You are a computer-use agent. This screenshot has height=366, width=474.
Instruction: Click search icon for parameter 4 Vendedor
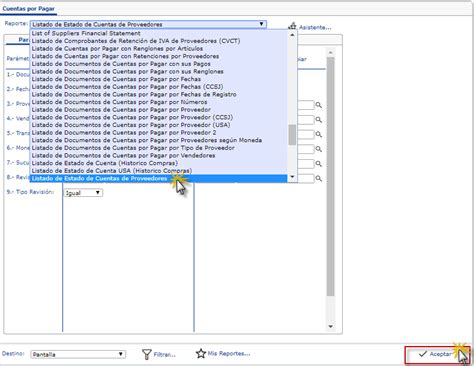pyautogui.click(x=319, y=120)
